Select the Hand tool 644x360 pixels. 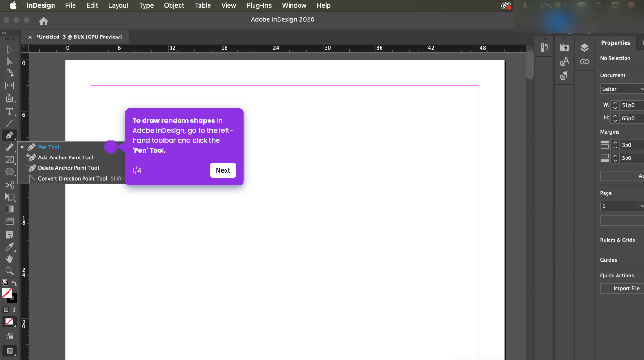[x=9, y=259]
